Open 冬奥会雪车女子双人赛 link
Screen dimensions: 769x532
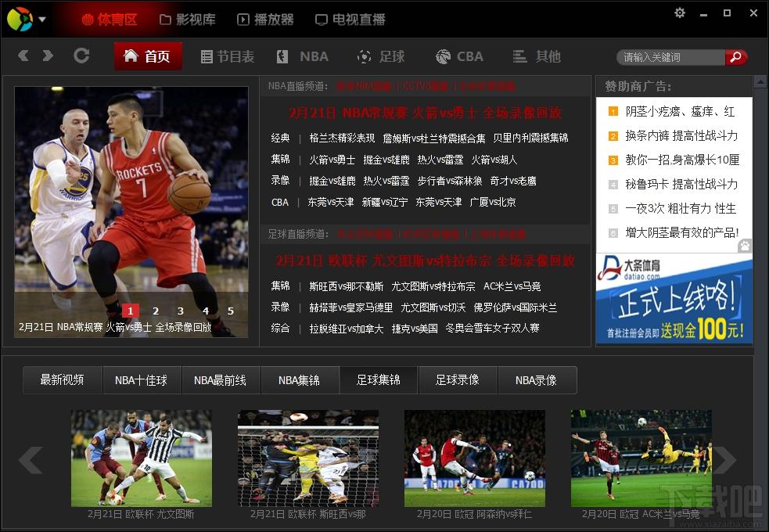tap(492, 329)
